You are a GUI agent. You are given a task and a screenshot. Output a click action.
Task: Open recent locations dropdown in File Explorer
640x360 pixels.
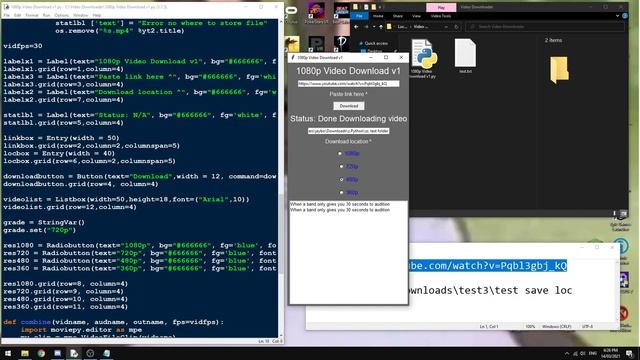373,27
